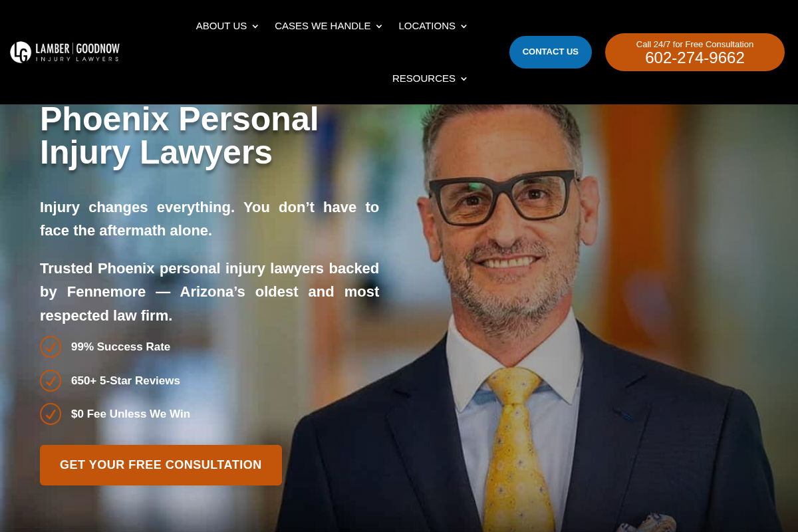The image size is (798, 532).
Task: Expand the About Us chevron arrow
Action: (x=255, y=27)
